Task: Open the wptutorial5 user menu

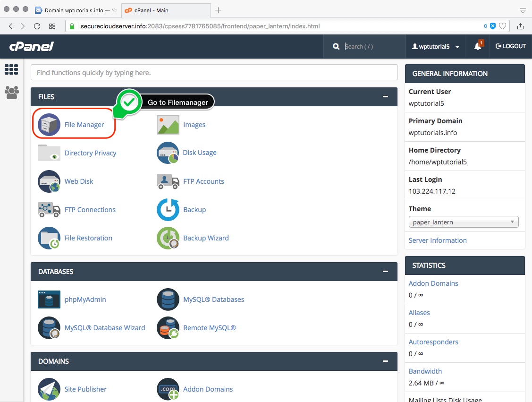Action: coord(436,46)
